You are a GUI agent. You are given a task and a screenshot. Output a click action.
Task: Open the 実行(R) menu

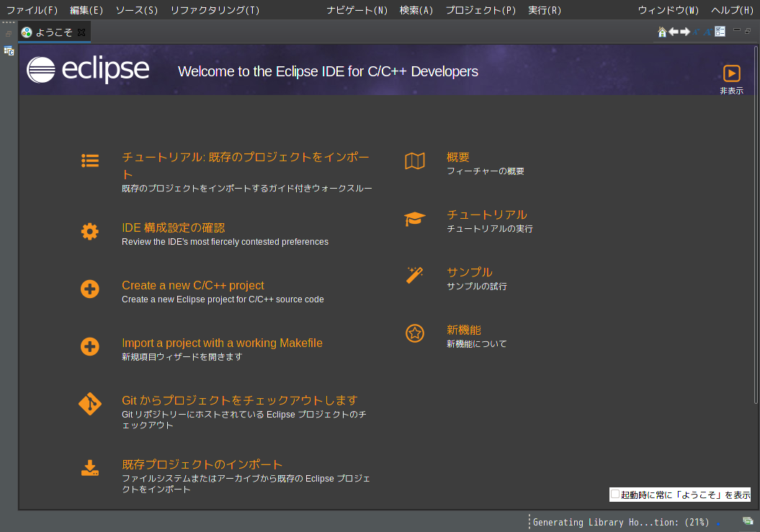545,10
